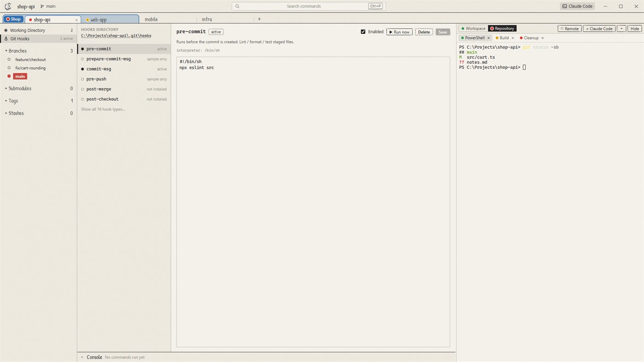Toggle the Remote option
The width and height of the screenshot is (644, 362).
[569, 29]
